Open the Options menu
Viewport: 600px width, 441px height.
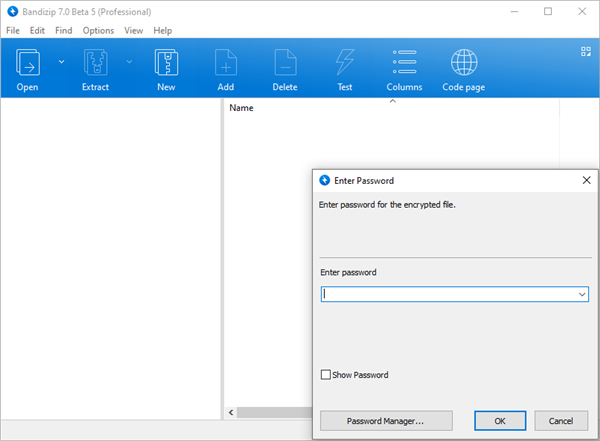click(98, 30)
